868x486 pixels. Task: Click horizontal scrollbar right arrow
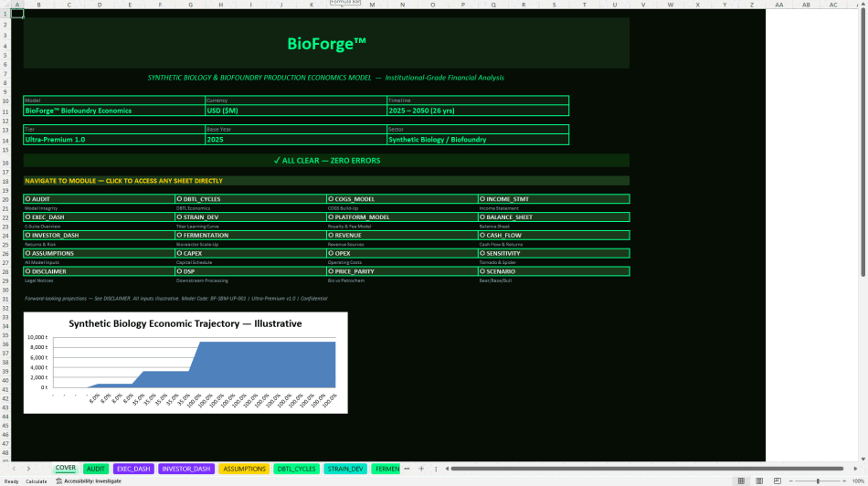pos(854,469)
